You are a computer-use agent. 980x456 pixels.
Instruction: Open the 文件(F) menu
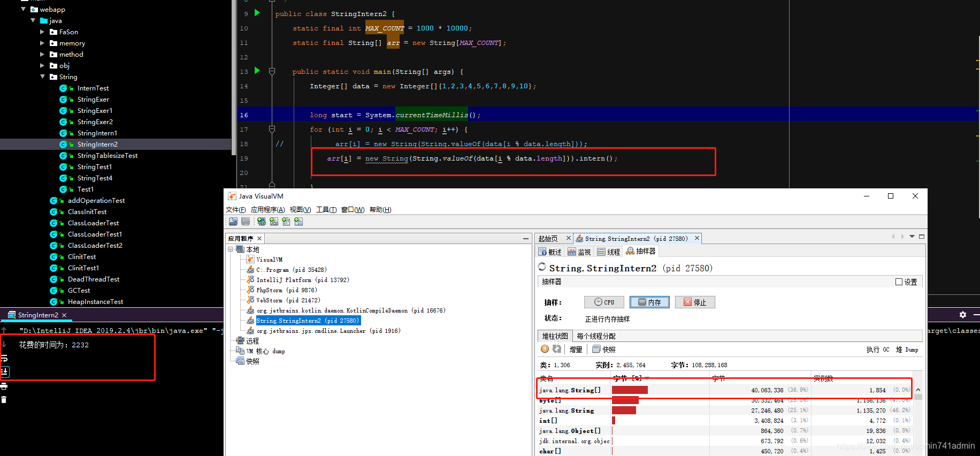tap(235, 210)
